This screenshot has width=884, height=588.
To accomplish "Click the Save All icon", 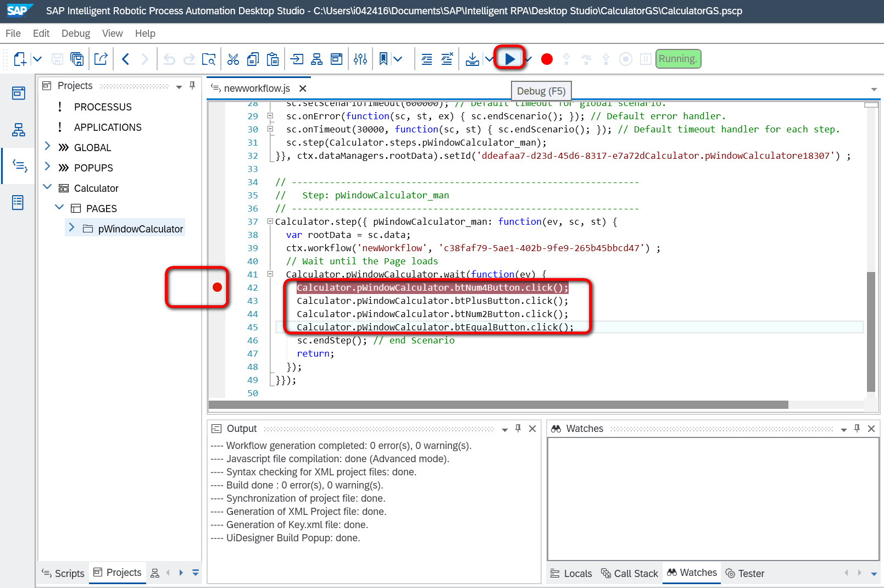I will point(77,59).
